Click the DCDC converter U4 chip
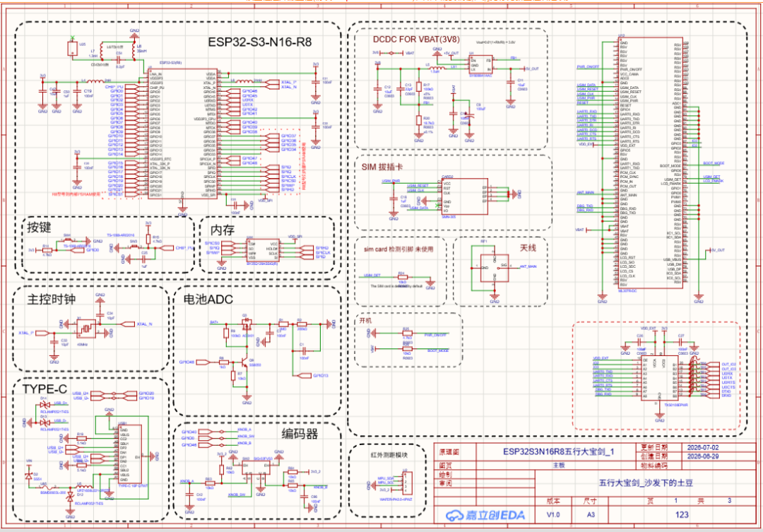 coord(480,64)
